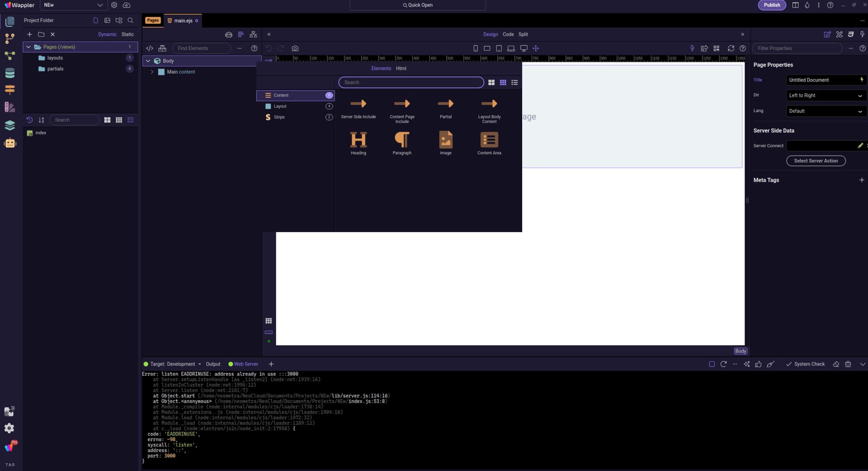Insert the Paragraph element

coord(401,141)
